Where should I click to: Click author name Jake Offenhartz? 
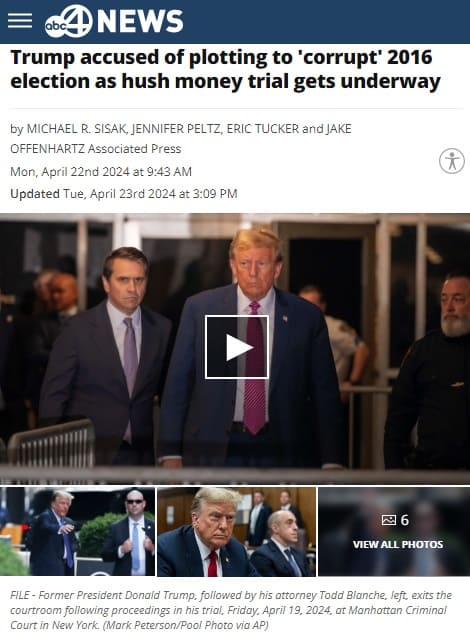[x=181, y=139]
